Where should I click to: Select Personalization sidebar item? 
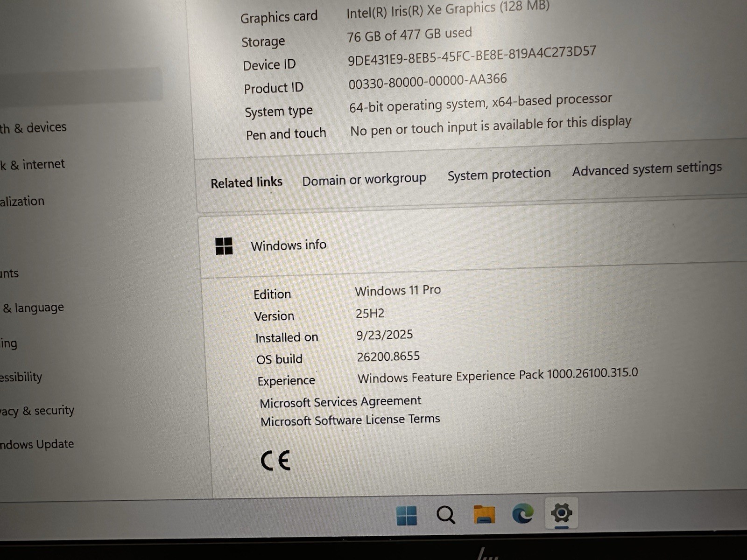(22, 202)
